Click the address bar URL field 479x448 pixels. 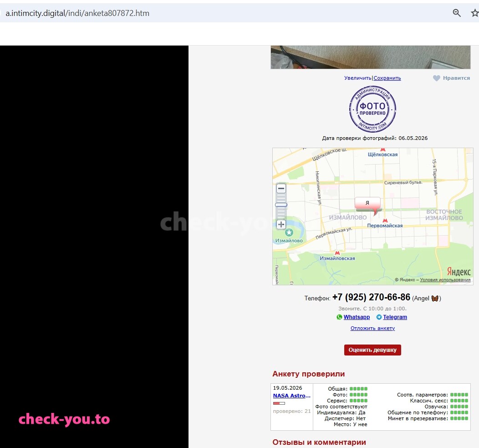click(x=226, y=13)
